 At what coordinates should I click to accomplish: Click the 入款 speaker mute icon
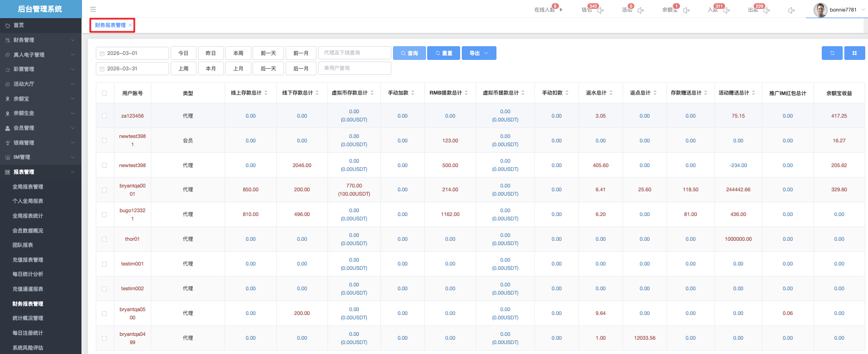tap(727, 10)
